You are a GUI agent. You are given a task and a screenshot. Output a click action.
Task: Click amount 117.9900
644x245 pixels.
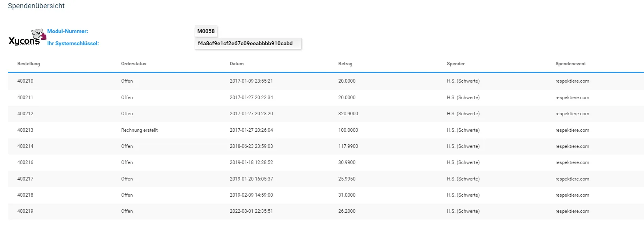coord(348,146)
